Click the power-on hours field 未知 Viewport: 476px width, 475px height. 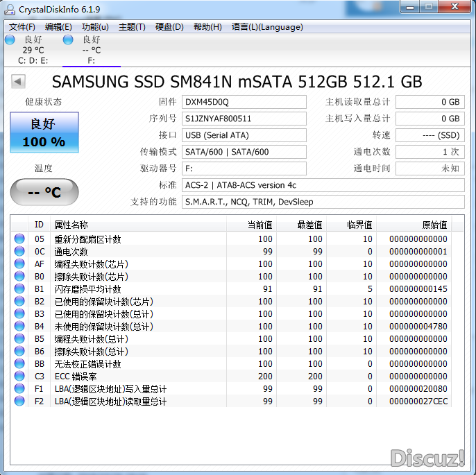(x=430, y=169)
